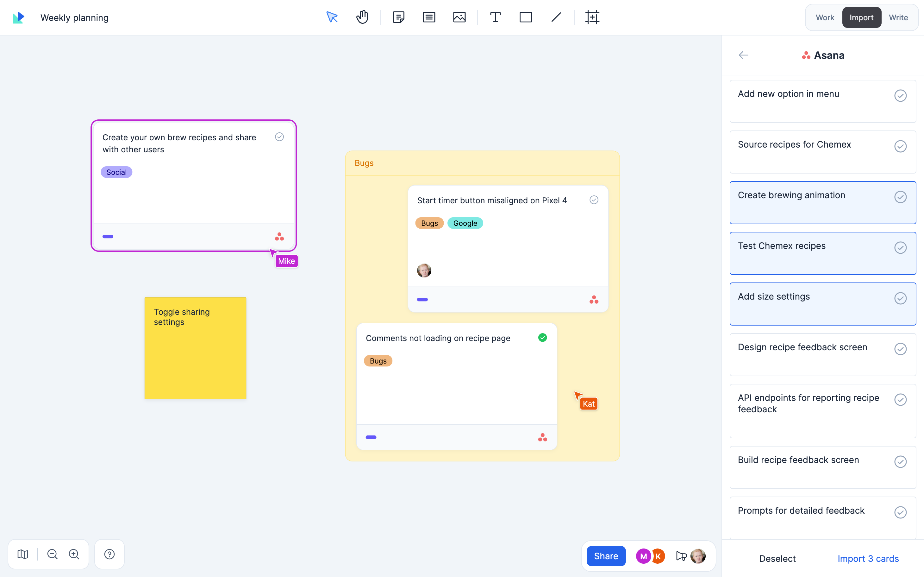Click purple bar on Comments card
924x577 pixels.
(x=371, y=437)
